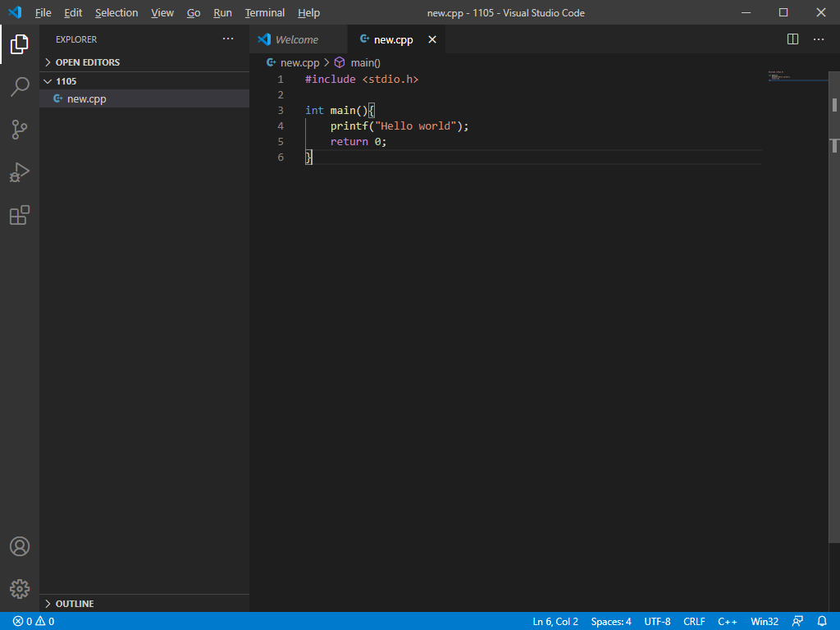This screenshot has width=840, height=630.
Task: Open the Help menu
Action: click(x=308, y=13)
